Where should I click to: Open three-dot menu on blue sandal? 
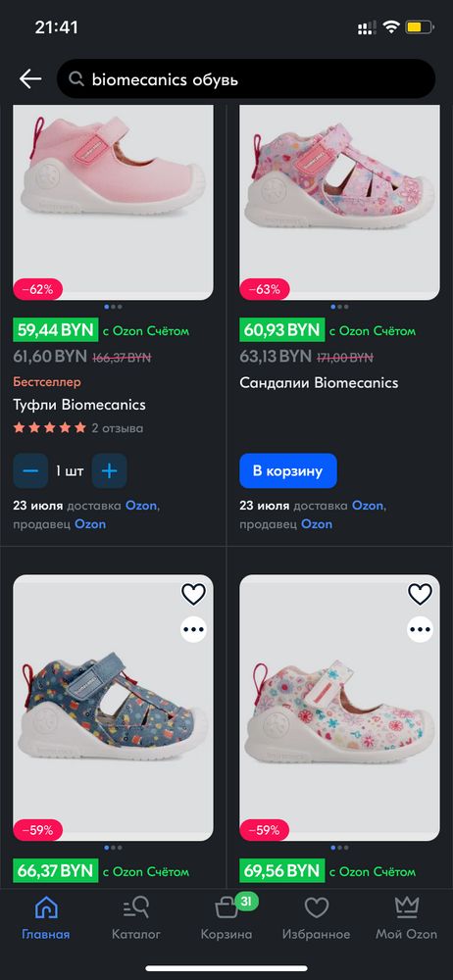[193, 629]
